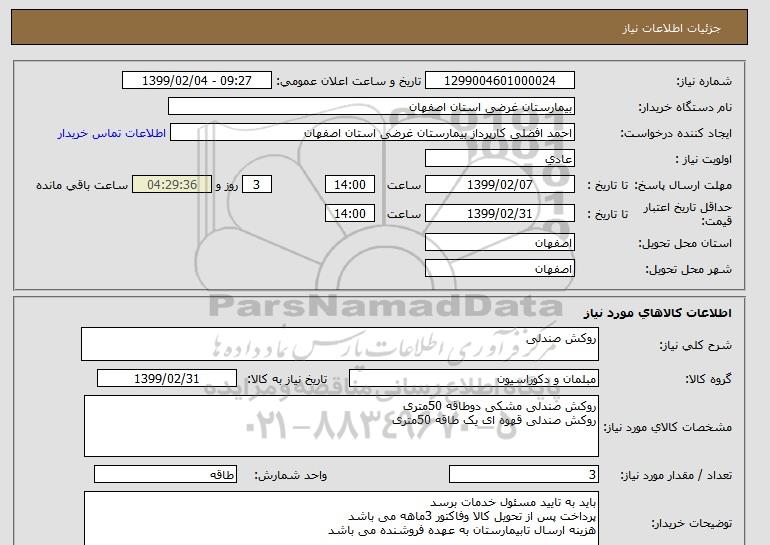Click the goods need date 1399/02/31

[x=167, y=379]
